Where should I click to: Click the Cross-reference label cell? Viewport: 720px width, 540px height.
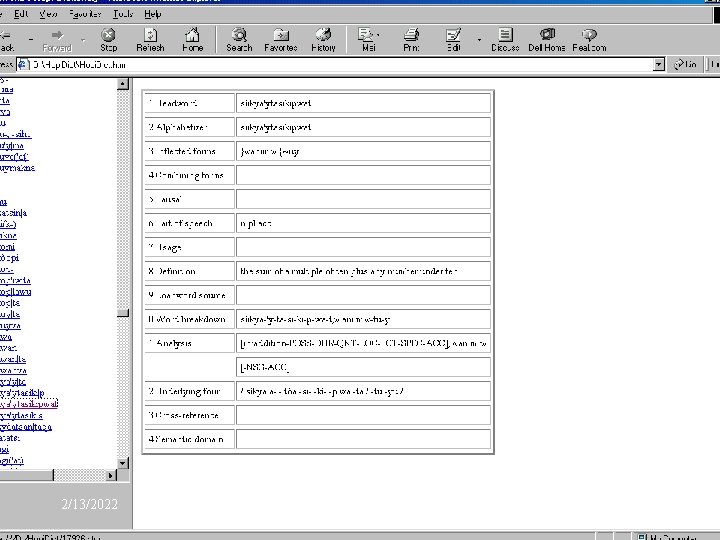coord(189,415)
